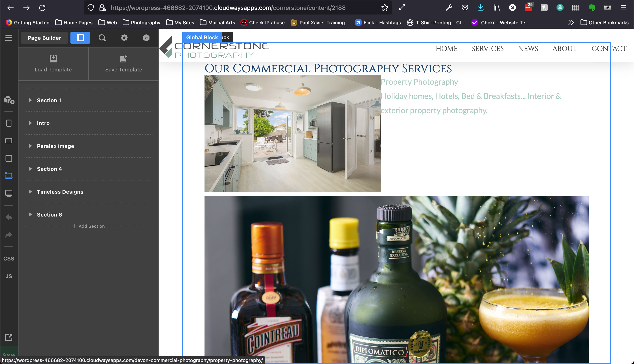This screenshot has width=634, height=364.
Task: Click the undo arrow icon
Action: coord(9,217)
